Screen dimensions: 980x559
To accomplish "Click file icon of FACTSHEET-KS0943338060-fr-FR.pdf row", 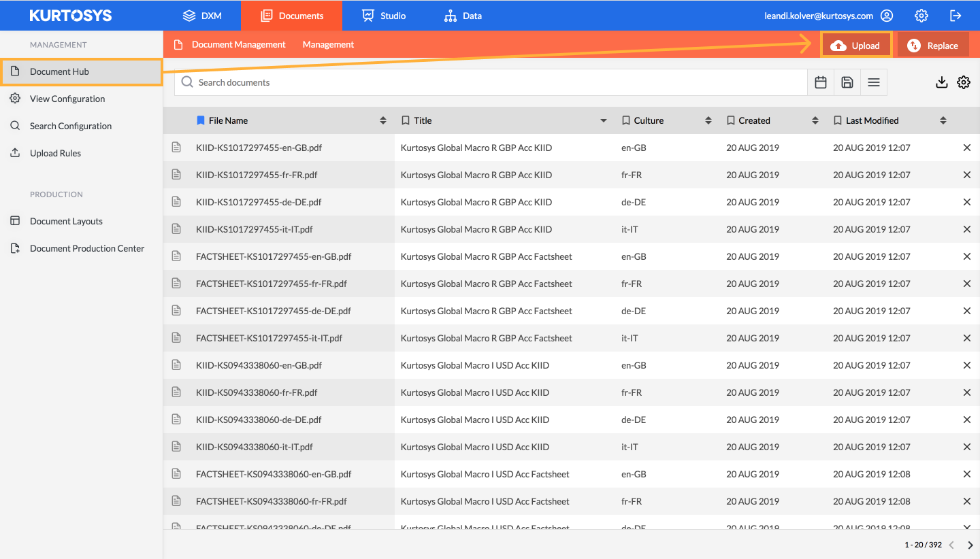I will click(x=176, y=501).
